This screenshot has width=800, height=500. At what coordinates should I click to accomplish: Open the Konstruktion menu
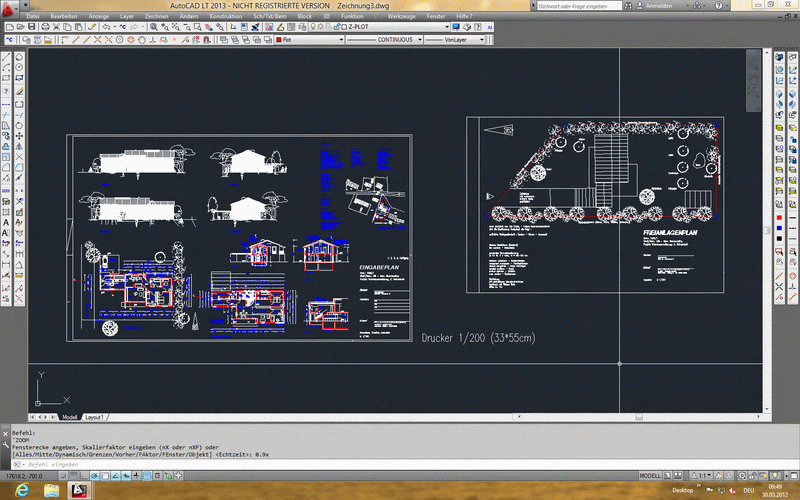pyautogui.click(x=226, y=16)
